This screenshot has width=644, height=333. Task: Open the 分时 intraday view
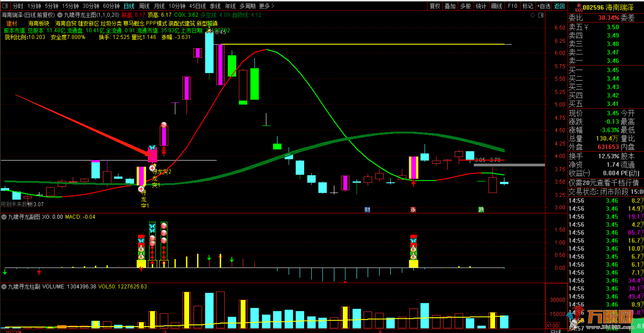pos(18,6)
